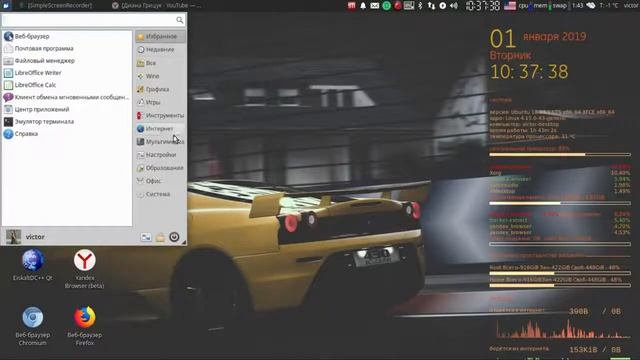
Task: Lock the screen from menu footer
Action: 160,237
